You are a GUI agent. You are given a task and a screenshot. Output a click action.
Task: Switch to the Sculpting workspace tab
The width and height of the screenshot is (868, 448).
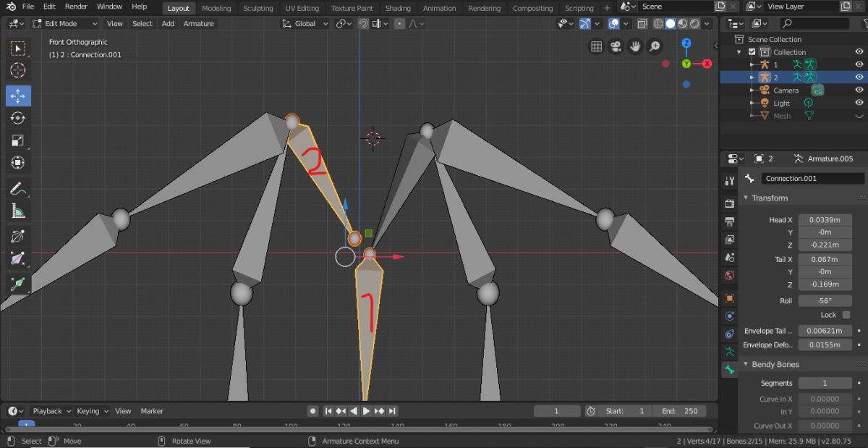coord(258,8)
